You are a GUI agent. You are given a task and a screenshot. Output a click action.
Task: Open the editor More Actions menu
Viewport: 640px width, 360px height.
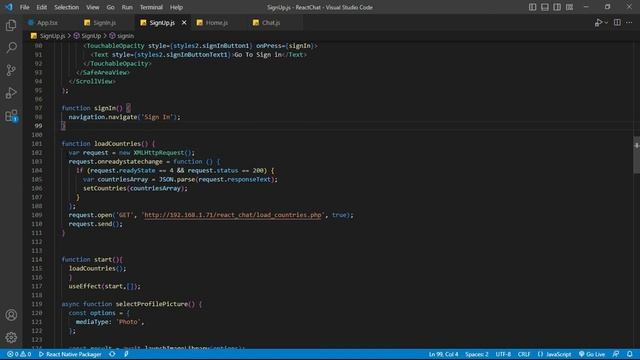[x=629, y=23]
